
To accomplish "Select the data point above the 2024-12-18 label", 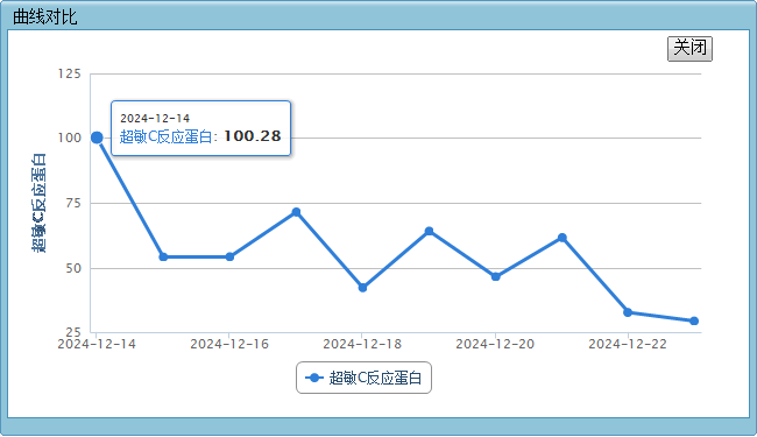I will pyautogui.click(x=362, y=288).
